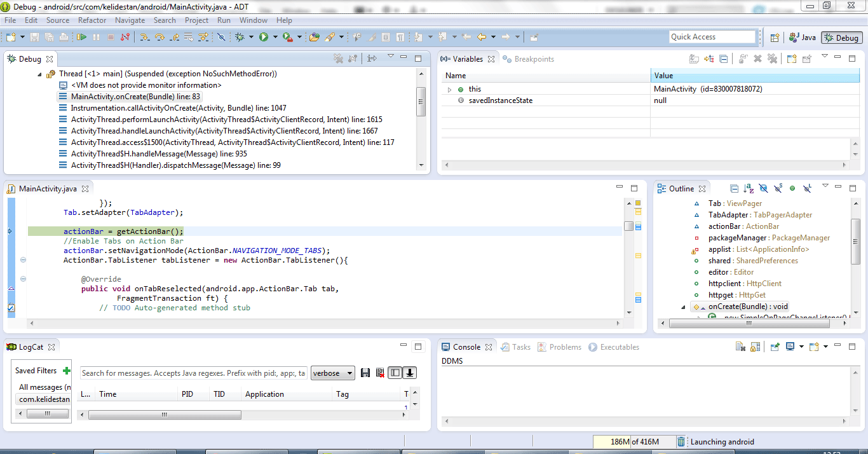
Task: Toggle Hide Fields in Outline view
Action: click(763, 189)
